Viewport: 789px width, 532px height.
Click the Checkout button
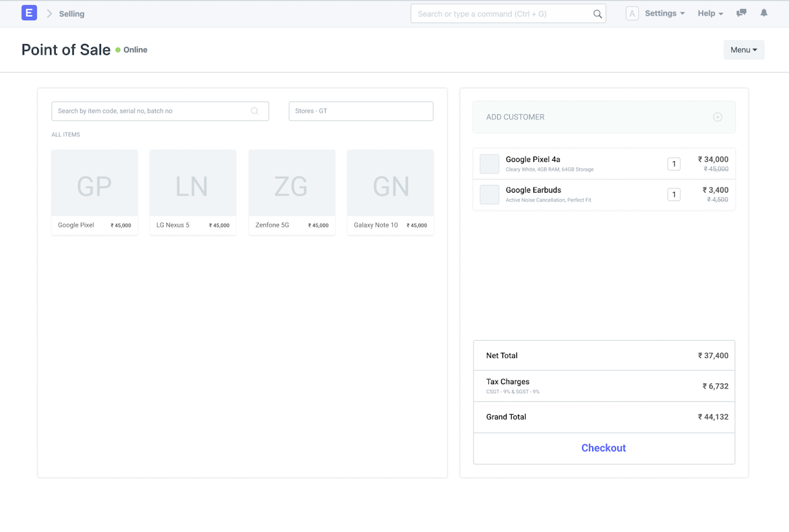(x=604, y=448)
